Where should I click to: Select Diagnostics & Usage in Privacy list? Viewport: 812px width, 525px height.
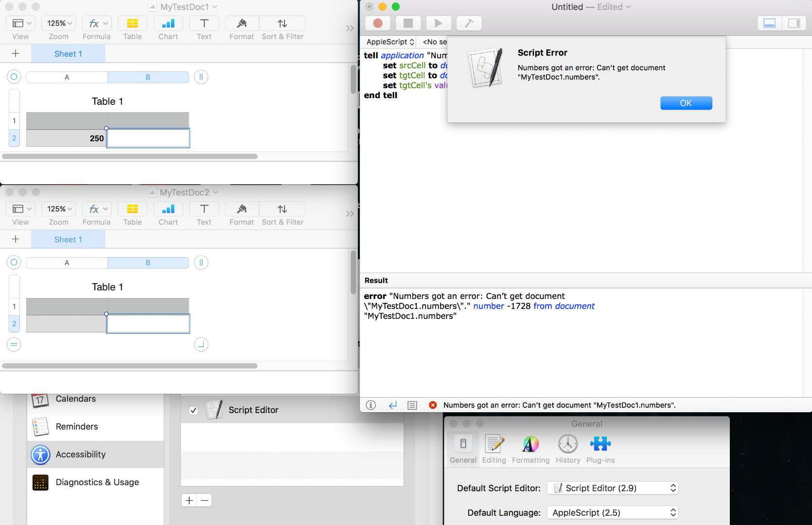click(96, 482)
